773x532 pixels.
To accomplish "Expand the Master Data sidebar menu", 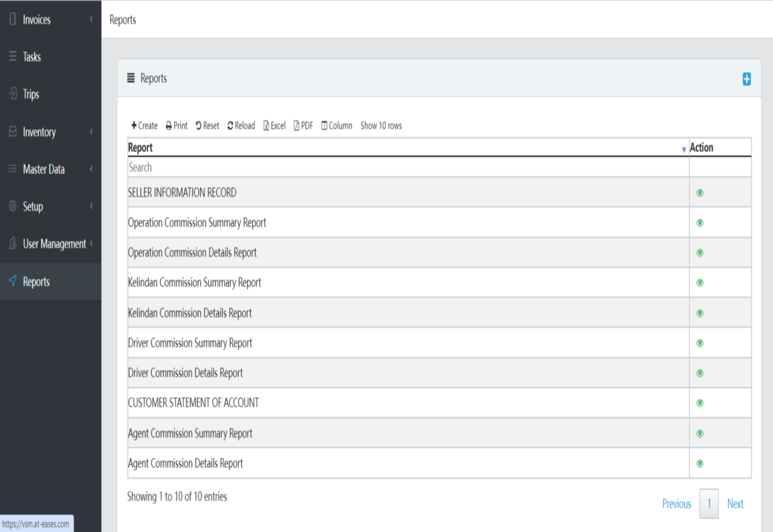I will coord(43,169).
